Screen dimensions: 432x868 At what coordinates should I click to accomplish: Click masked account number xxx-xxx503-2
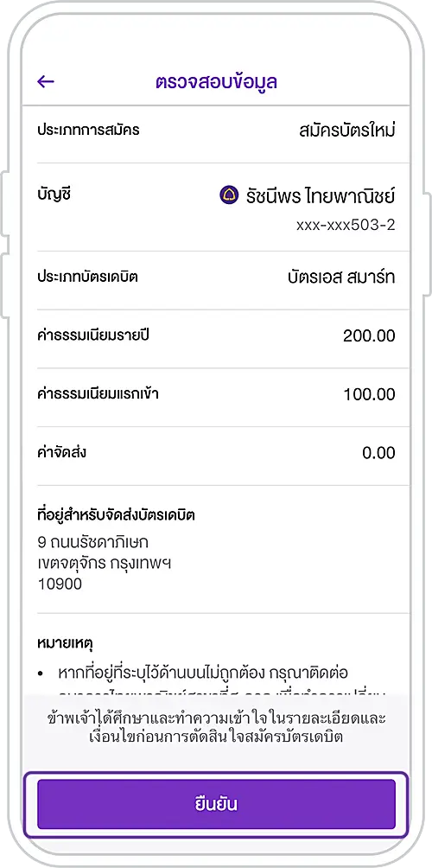point(346,226)
